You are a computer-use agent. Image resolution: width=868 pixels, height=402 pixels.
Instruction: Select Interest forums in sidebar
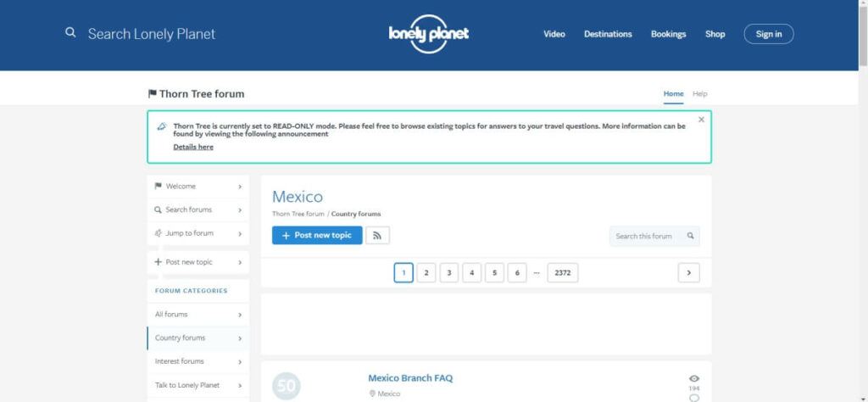tap(198, 361)
